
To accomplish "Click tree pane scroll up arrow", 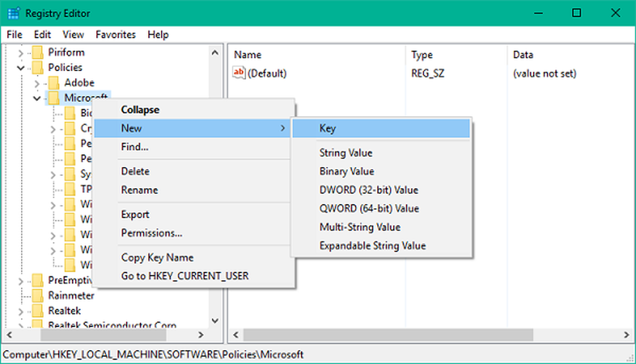I will click(215, 52).
